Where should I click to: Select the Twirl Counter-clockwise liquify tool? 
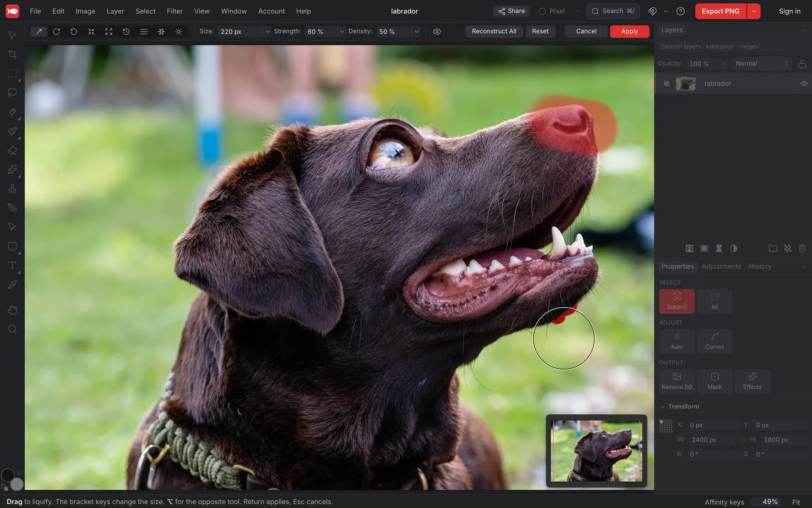[x=74, y=31]
